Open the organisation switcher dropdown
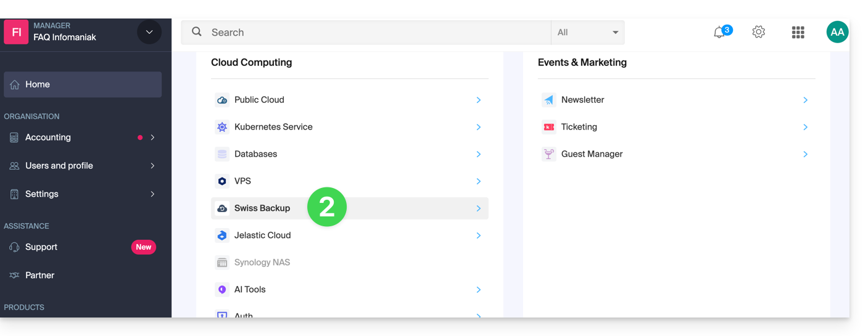 [149, 32]
